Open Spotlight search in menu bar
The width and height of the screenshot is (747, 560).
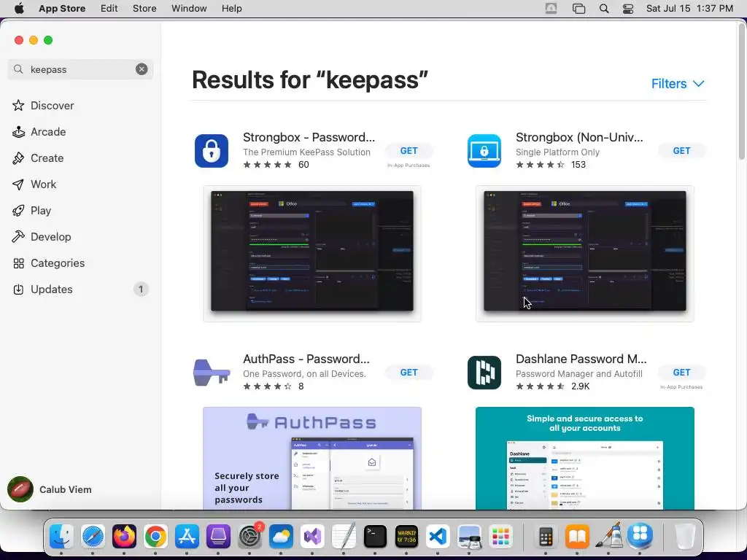pos(603,9)
